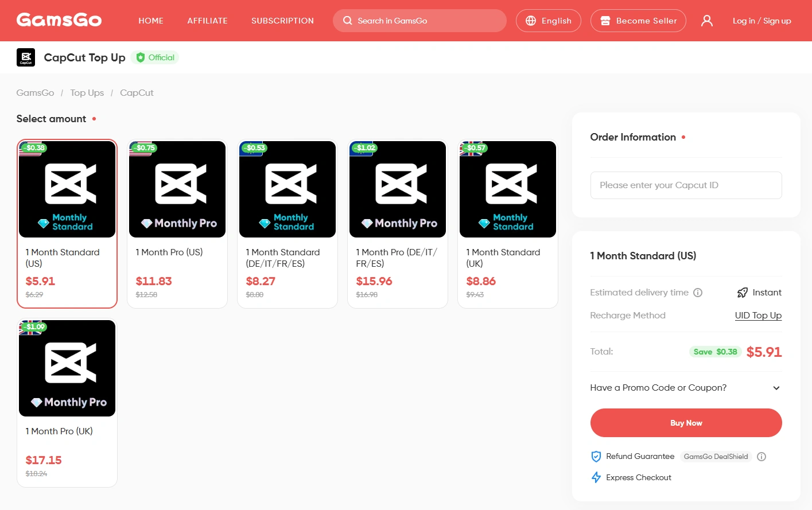Open the UID Top Up link
The height and width of the screenshot is (510, 812).
pyautogui.click(x=758, y=316)
